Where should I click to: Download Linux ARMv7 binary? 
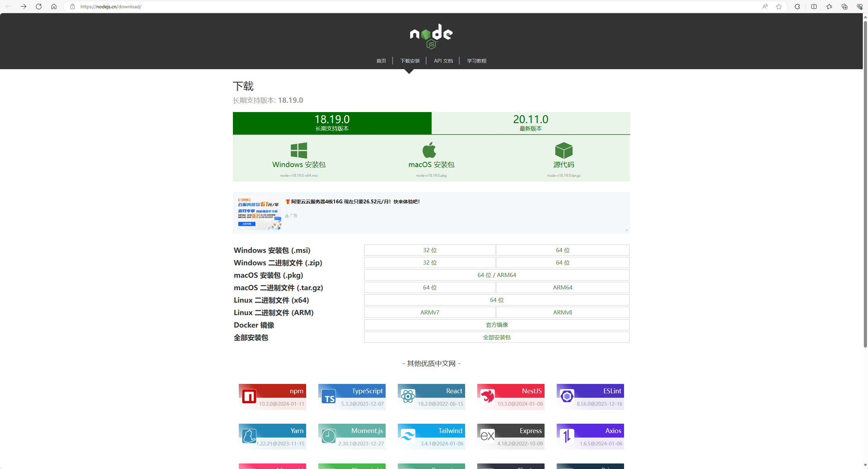430,312
